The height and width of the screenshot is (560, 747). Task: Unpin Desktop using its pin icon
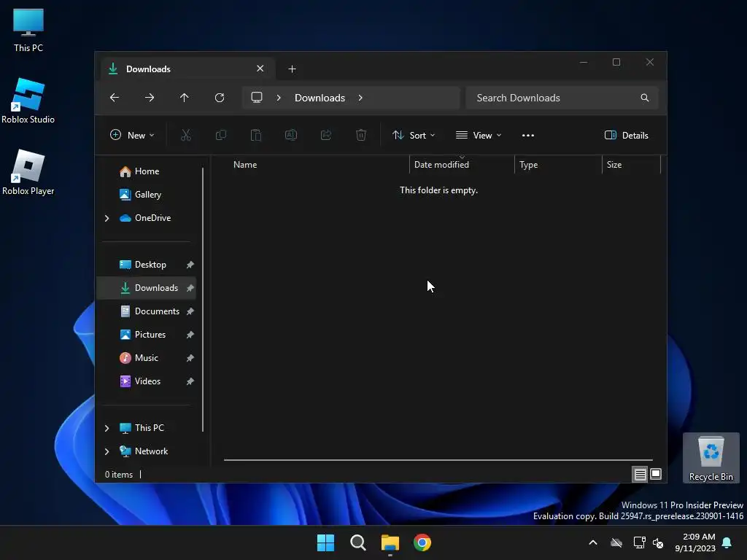[190, 265]
